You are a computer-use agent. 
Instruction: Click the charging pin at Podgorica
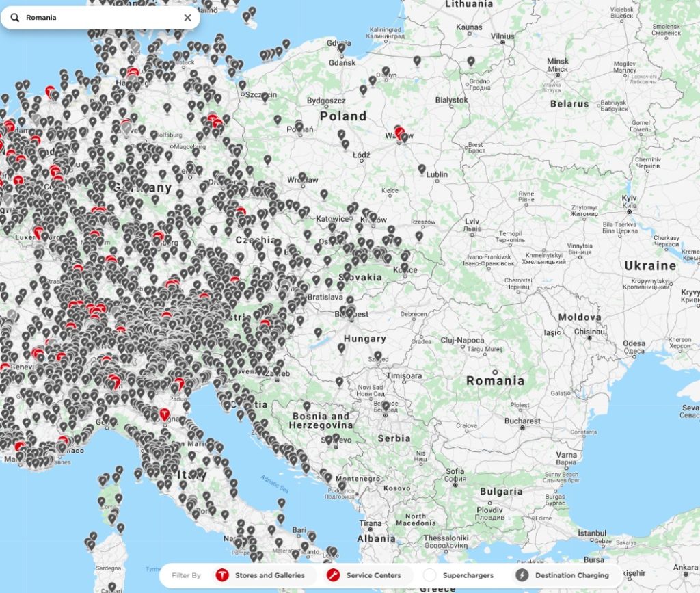coord(342,486)
